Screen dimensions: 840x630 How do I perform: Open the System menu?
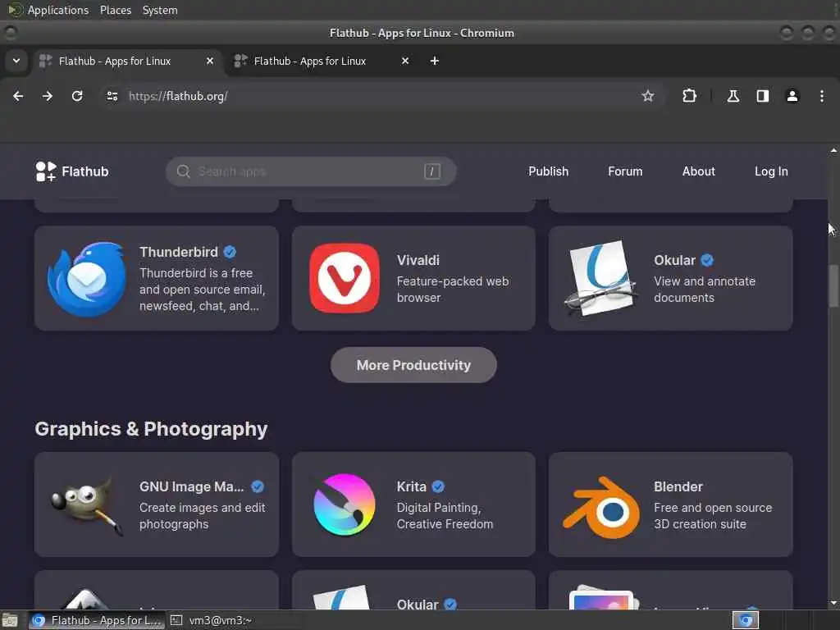160,10
